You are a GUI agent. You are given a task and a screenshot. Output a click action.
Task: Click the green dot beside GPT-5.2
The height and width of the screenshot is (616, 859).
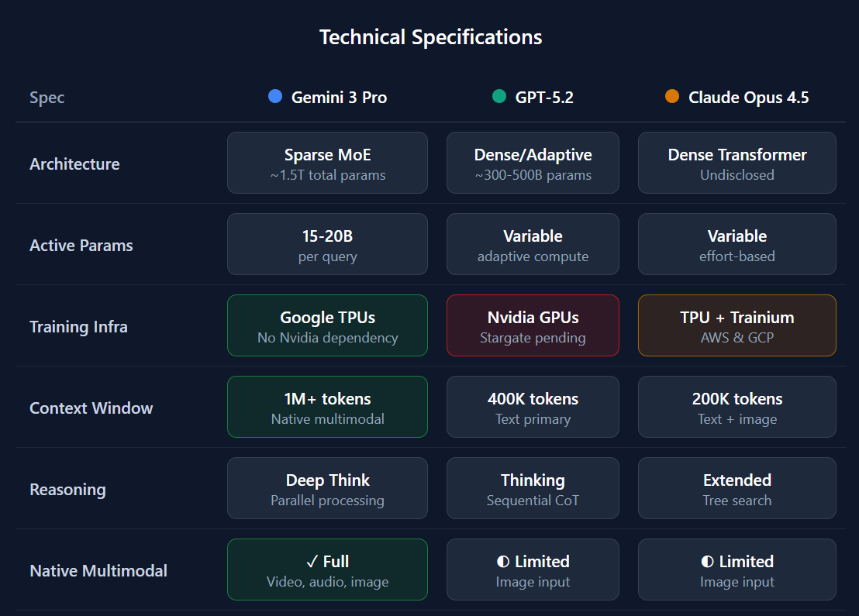coord(499,96)
